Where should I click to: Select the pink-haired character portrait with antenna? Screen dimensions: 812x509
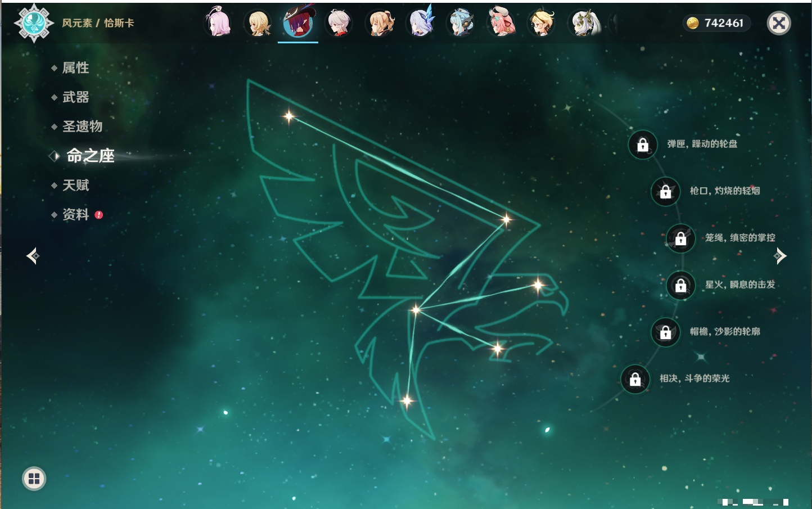(218, 23)
